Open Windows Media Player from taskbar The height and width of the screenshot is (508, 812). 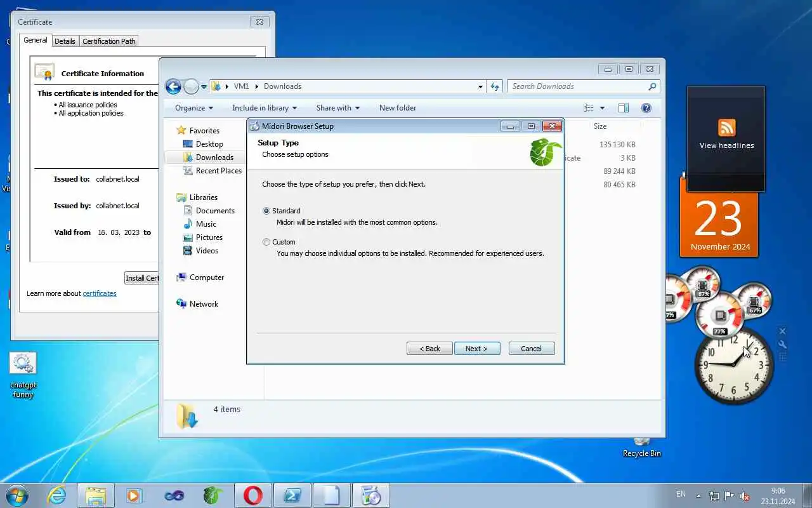point(134,495)
